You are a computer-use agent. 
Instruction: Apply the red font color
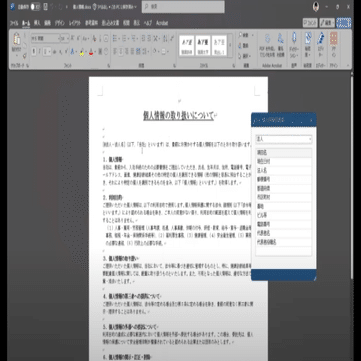(x=91, y=52)
